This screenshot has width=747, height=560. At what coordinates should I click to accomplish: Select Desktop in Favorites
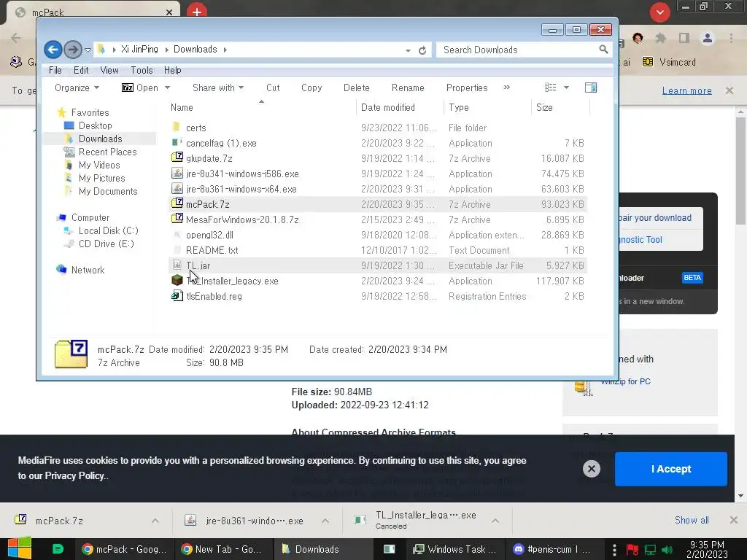[x=95, y=125]
